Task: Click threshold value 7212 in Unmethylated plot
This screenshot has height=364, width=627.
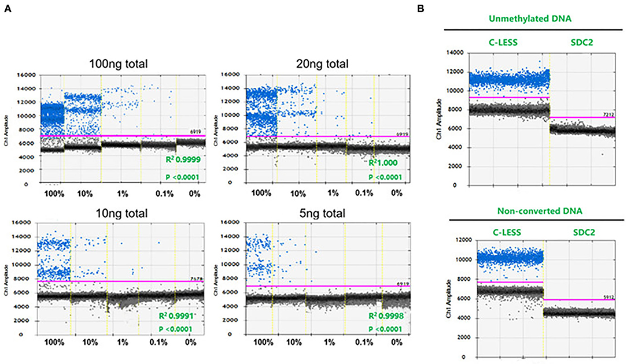Action: click(609, 114)
